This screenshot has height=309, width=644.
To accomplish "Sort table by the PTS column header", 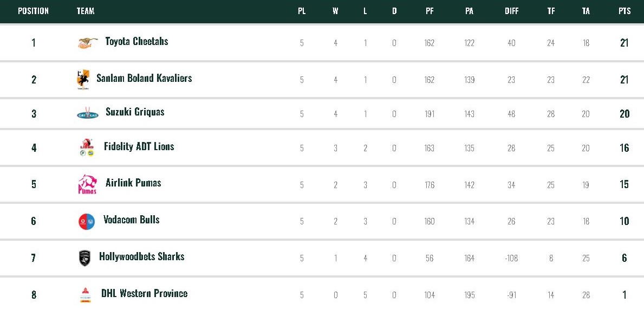I will pyautogui.click(x=625, y=11).
